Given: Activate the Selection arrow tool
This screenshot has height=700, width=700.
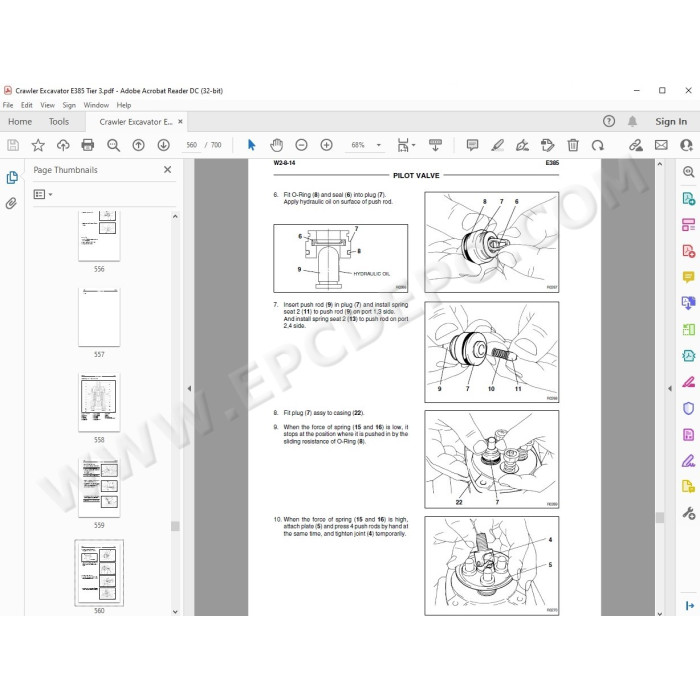Looking at the screenshot, I should point(251,145).
